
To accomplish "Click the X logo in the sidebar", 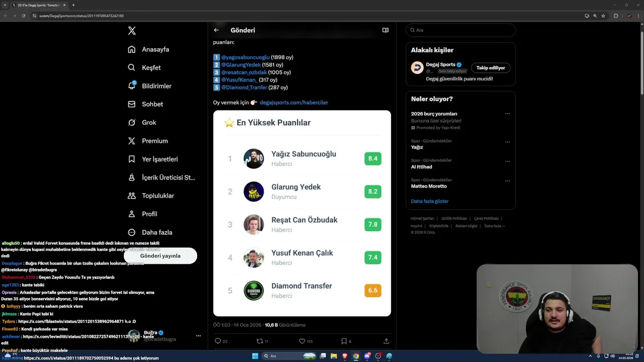I will (132, 31).
